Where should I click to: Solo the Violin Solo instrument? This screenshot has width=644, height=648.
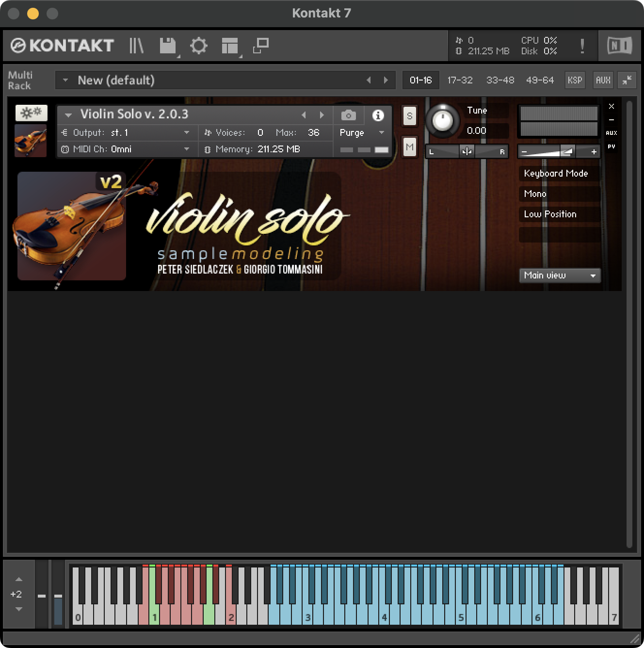pos(410,116)
